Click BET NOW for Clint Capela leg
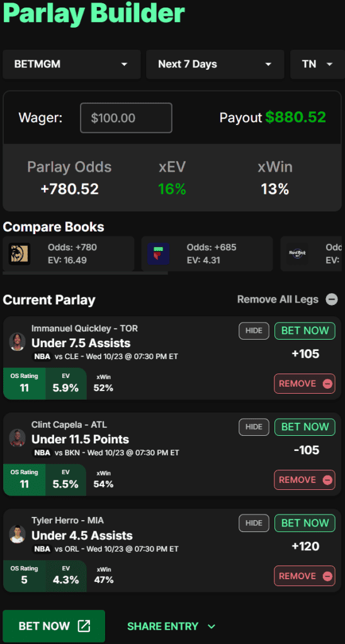The height and width of the screenshot is (644, 345). [305, 427]
